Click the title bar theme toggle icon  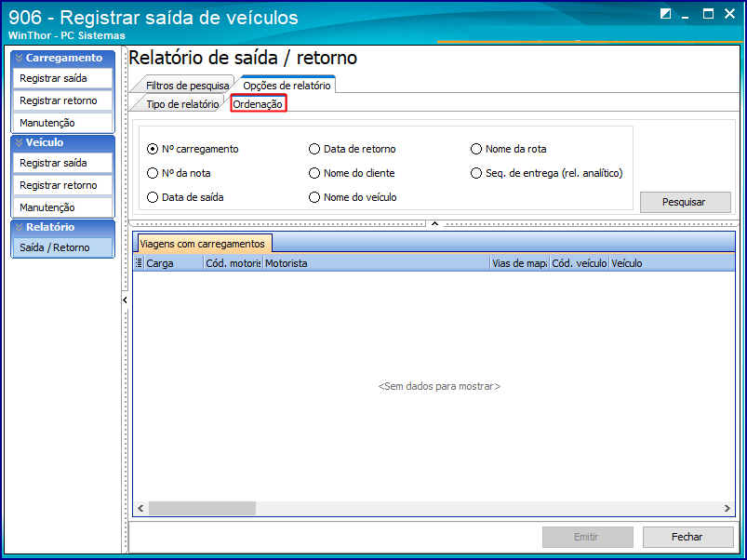point(665,14)
